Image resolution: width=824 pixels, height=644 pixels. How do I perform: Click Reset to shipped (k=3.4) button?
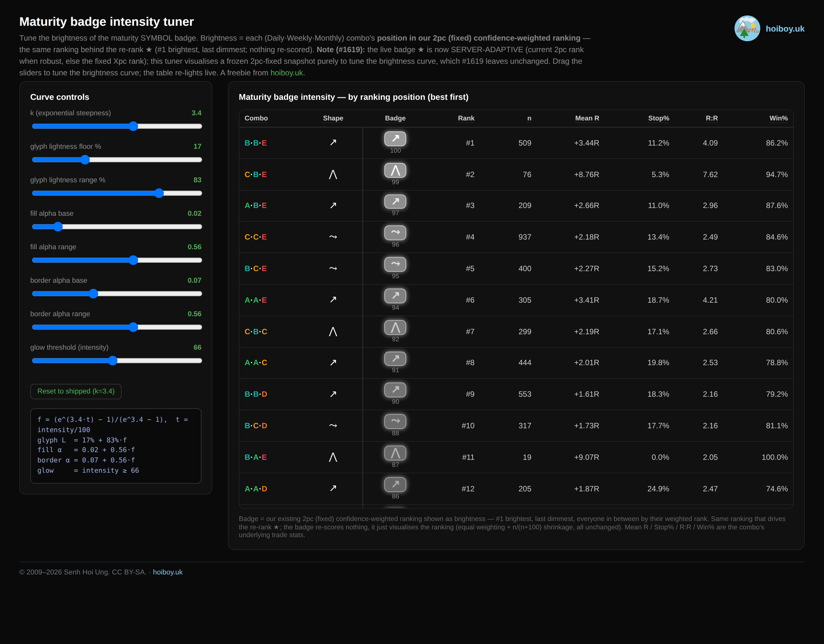[76, 392]
